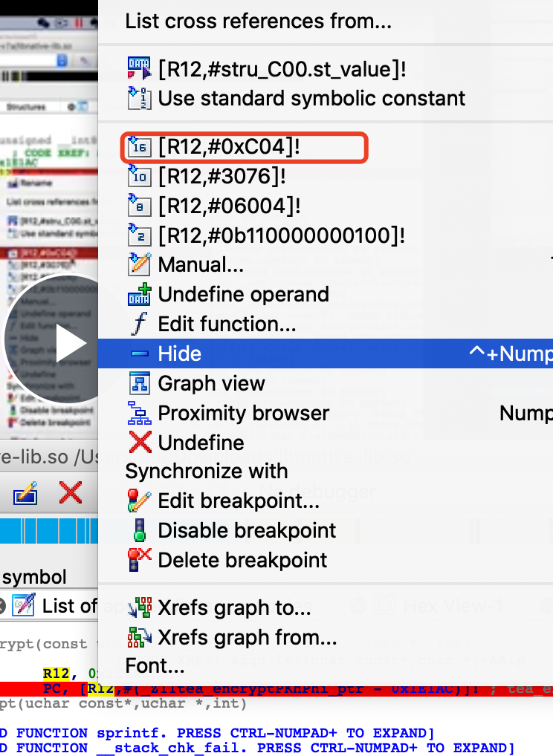Open Xrefs graph to...
The height and width of the screenshot is (756, 553).
pos(235,607)
